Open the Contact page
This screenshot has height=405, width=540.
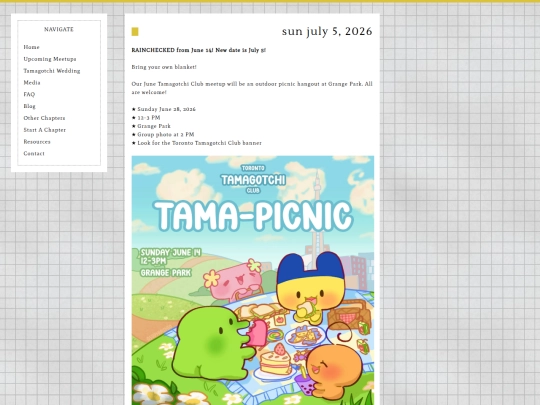(x=34, y=154)
